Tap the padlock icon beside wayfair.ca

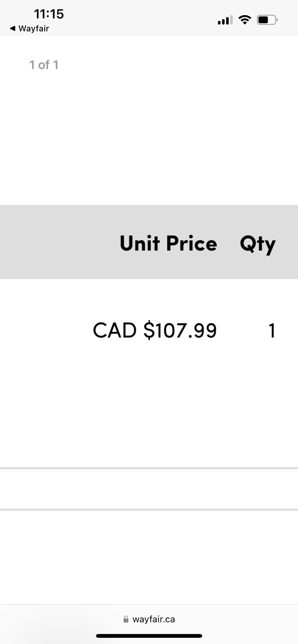tap(126, 619)
